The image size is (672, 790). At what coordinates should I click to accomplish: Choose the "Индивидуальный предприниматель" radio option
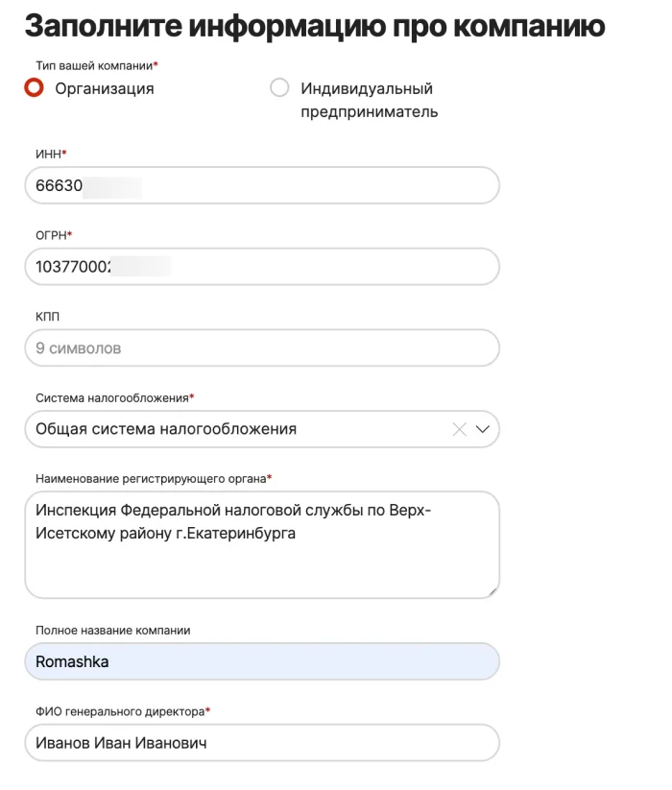279,88
